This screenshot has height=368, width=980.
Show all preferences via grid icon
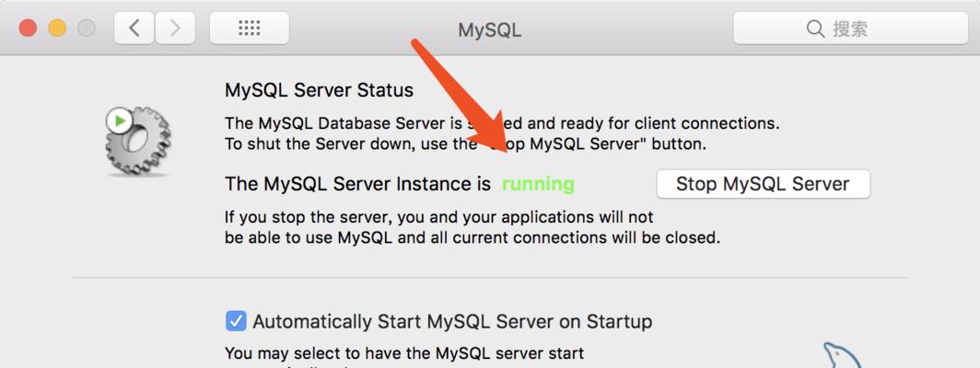click(250, 29)
